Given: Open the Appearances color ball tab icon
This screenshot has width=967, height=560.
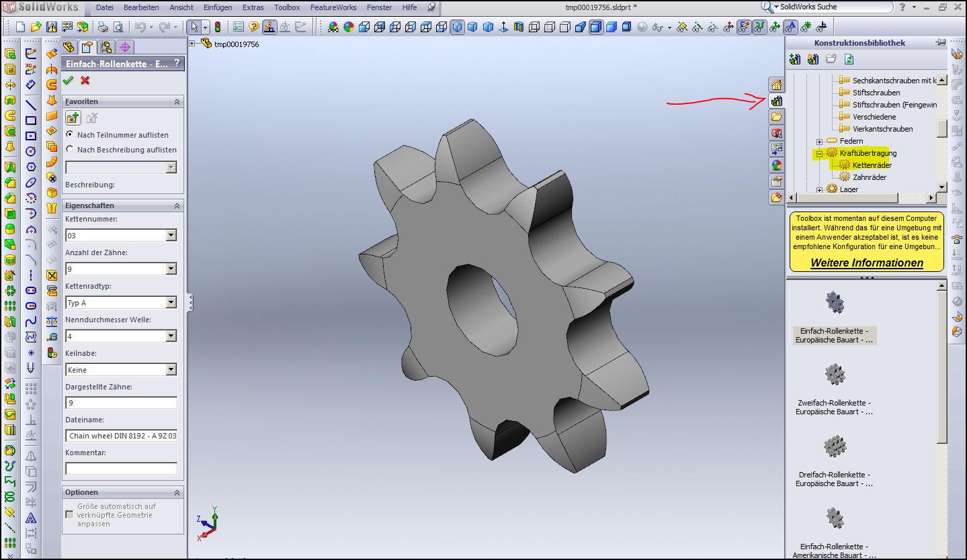Looking at the screenshot, I should tap(776, 165).
